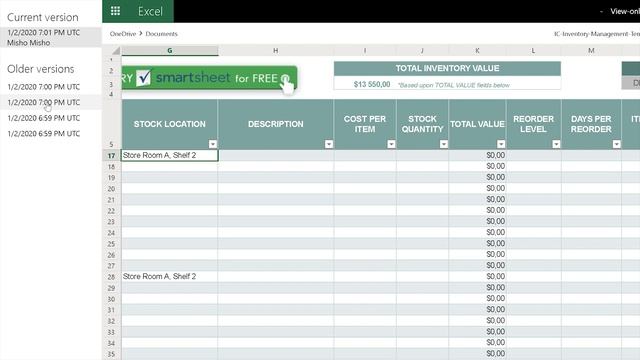Select column K header

click(477, 51)
